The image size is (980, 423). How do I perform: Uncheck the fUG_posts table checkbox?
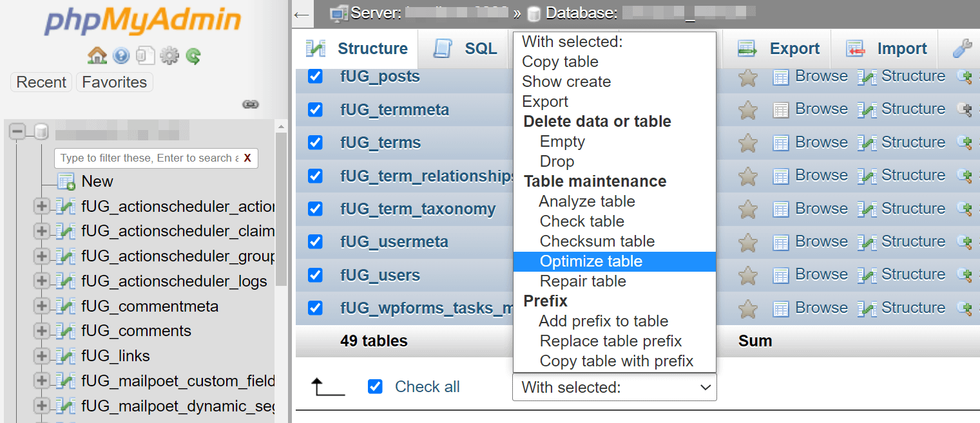pos(314,76)
